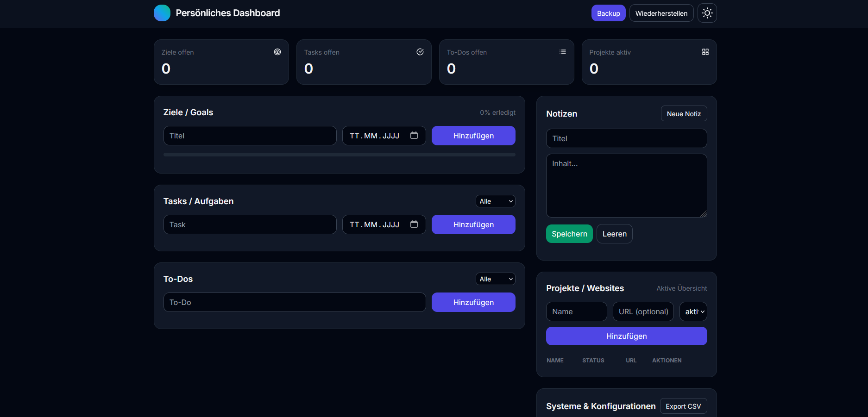Expand the To-Dos filter dropdown 'Alle'
Image resolution: width=868 pixels, height=417 pixels.
point(495,279)
